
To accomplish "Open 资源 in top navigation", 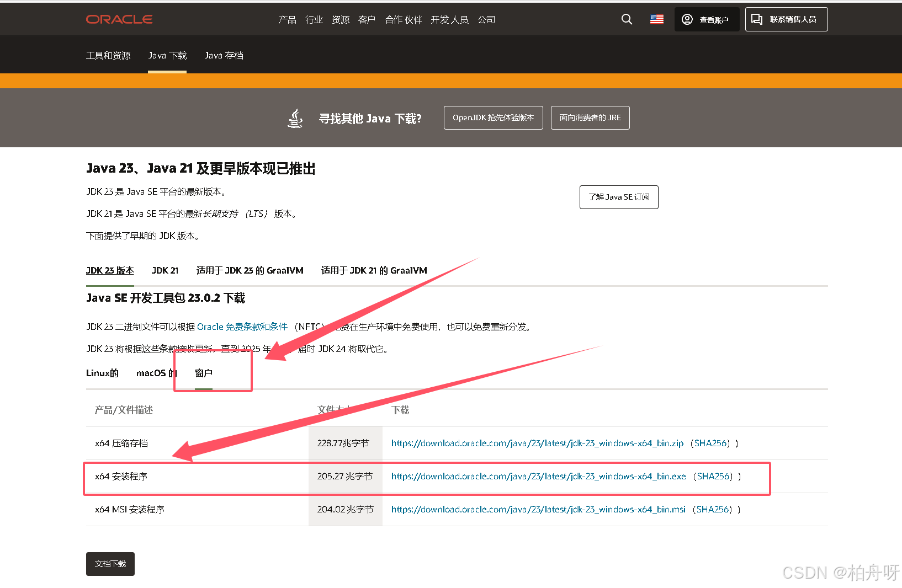I will point(341,20).
